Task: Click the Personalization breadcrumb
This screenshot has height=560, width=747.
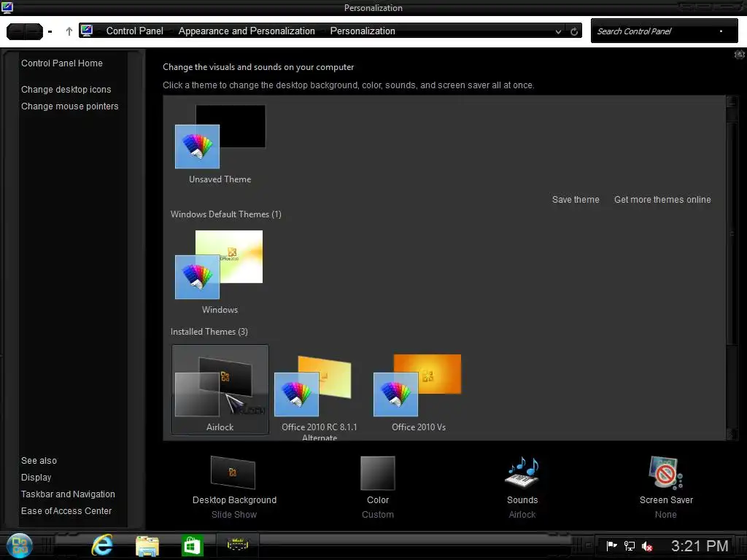Action: (363, 31)
